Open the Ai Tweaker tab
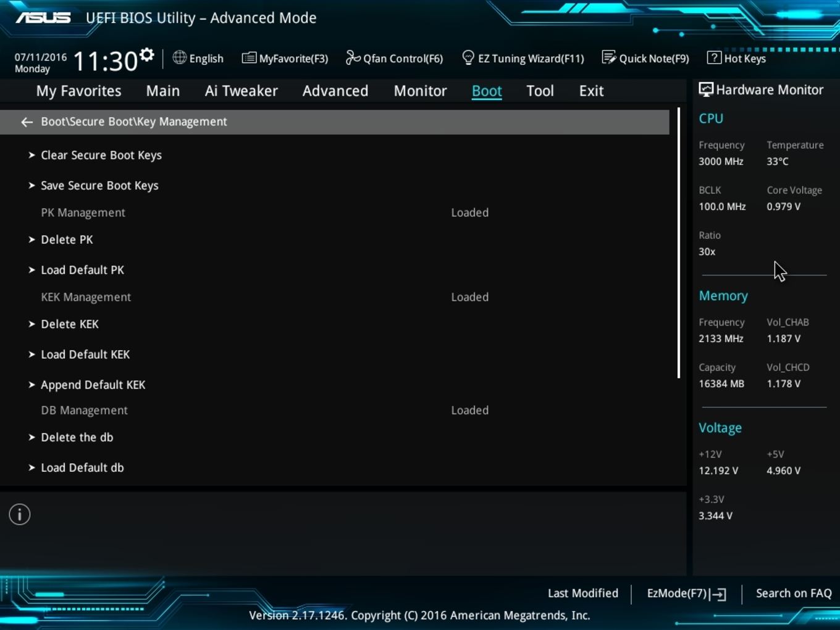The height and width of the screenshot is (630, 840). (241, 91)
